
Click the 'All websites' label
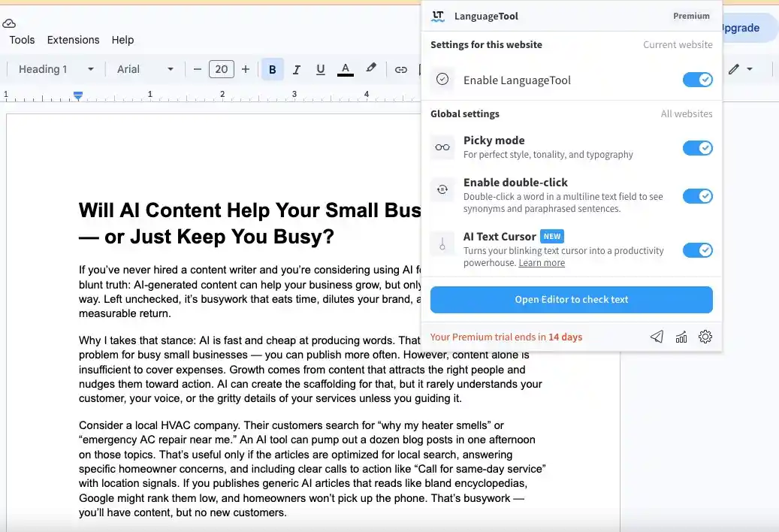click(686, 113)
